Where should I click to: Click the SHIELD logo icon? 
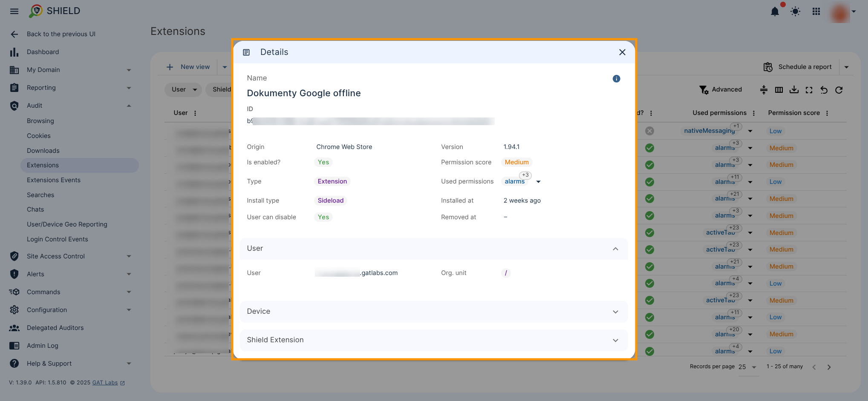[x=36, y=11]
